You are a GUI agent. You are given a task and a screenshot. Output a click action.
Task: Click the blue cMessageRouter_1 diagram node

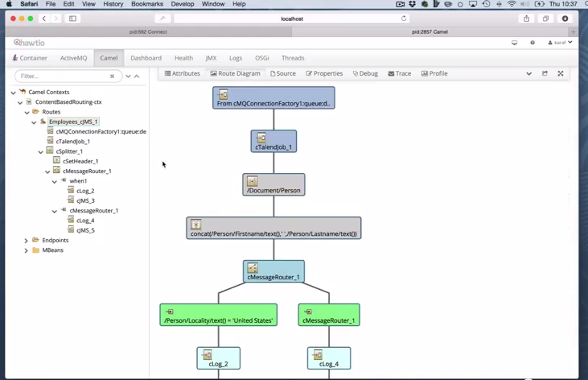click(x=273, y=271)
